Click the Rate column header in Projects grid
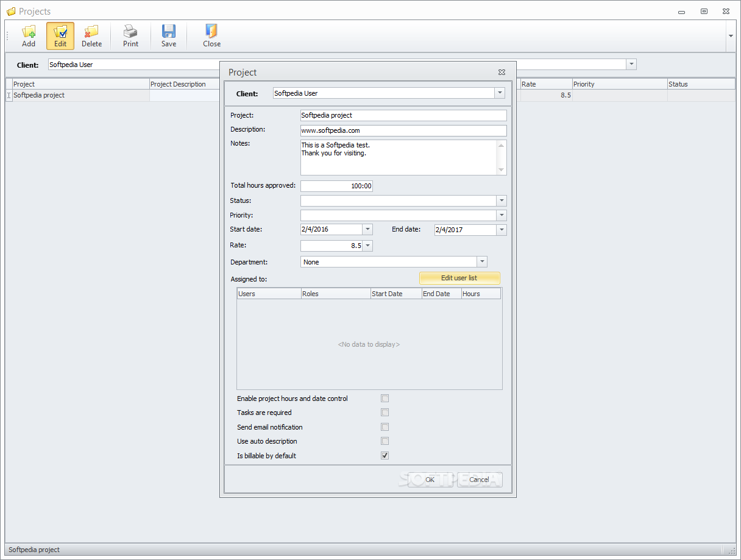The height and width of the screenshot is (560, 741). click(546, 84)
